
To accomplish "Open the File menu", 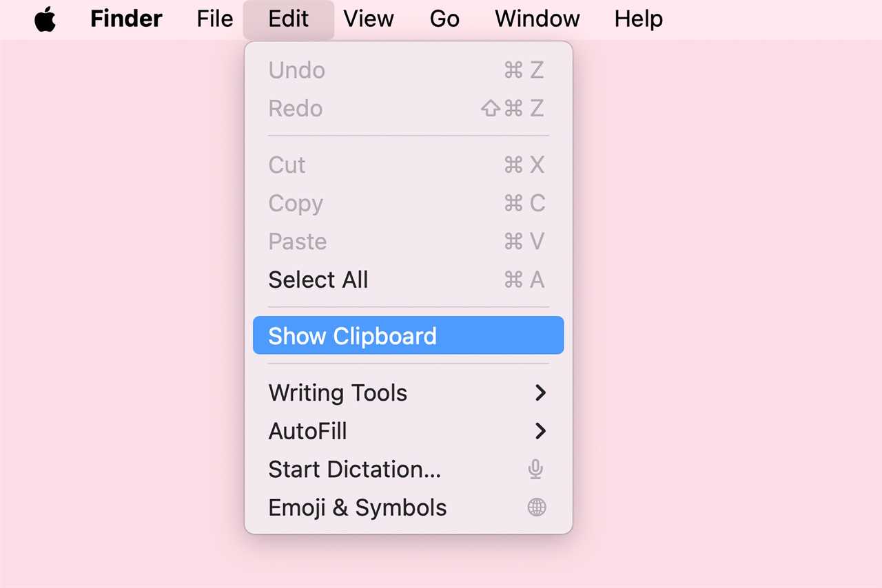I will 214,19.
